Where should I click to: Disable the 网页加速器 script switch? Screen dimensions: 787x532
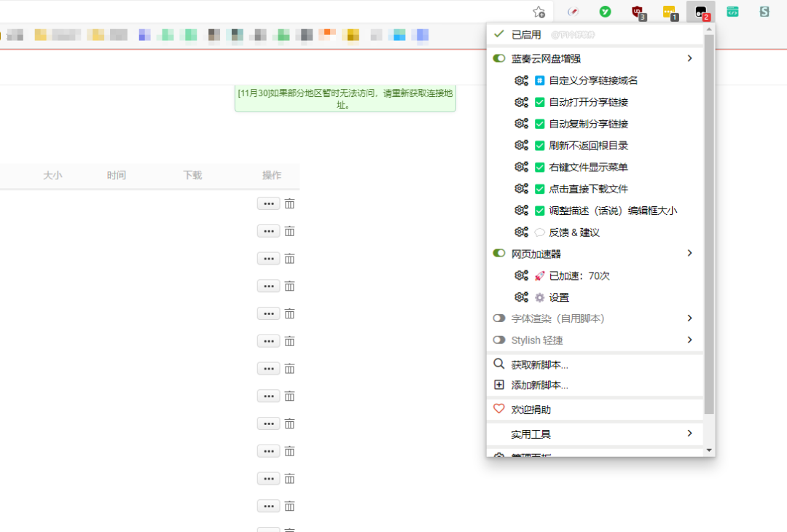(x=499, y=254)
